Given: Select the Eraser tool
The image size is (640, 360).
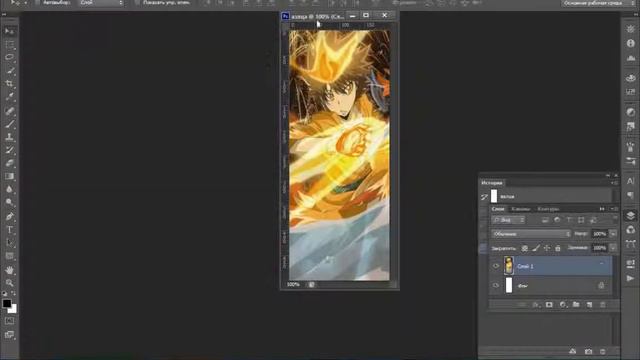Looking at the screenshot, I should [9, 163].
